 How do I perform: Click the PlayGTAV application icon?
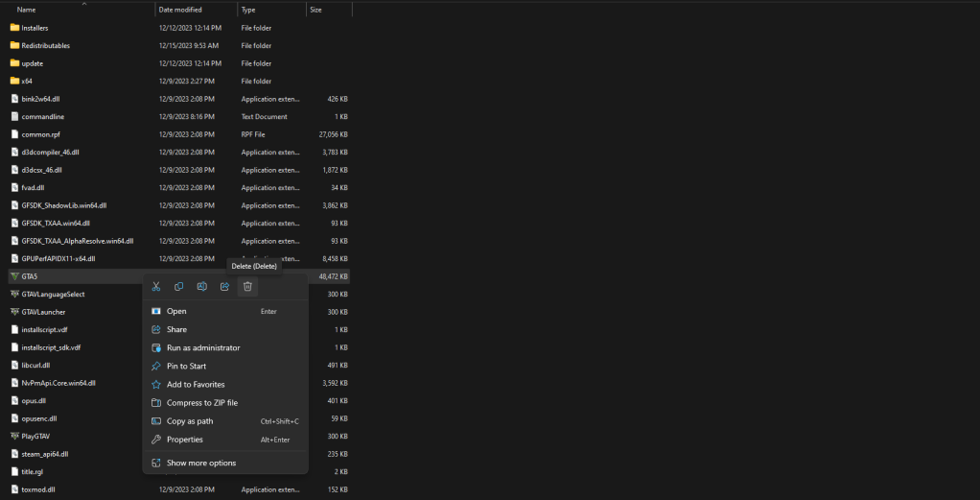[x=14, y=436]
